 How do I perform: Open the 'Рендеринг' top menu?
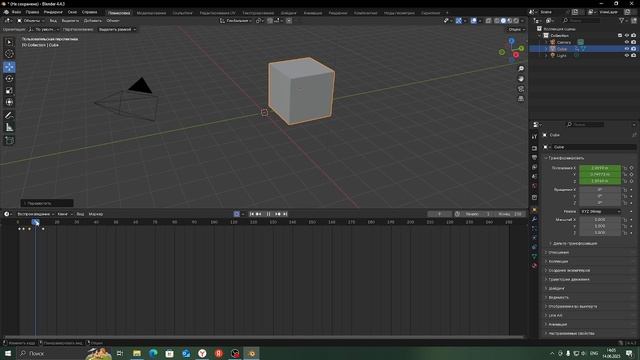[53, 12]
